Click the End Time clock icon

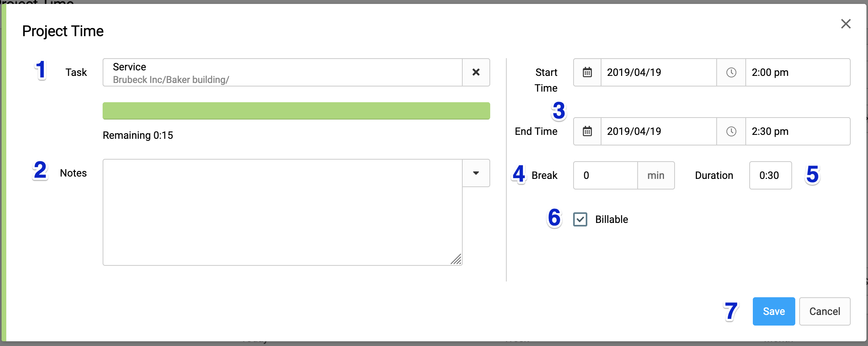point(731,131)
